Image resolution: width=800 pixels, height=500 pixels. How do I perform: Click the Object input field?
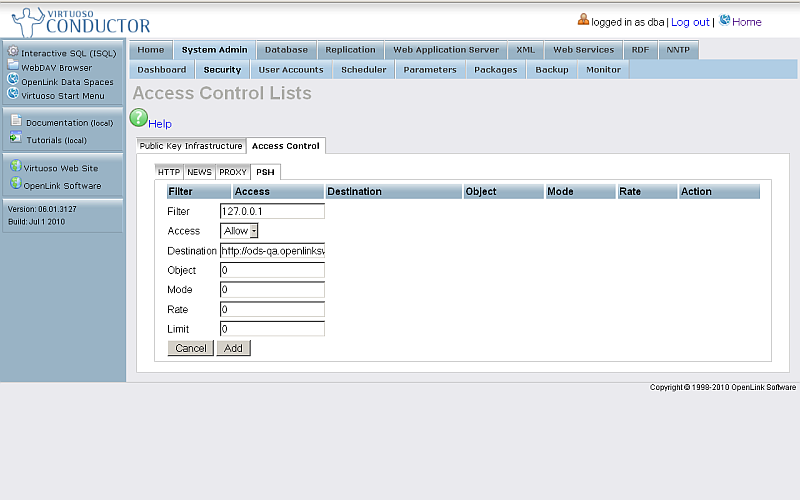click(x=272, y=270)
